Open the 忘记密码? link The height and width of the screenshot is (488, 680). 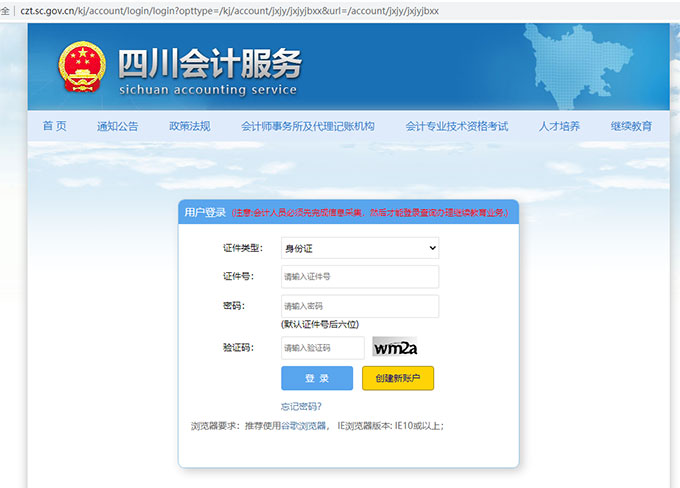301,406
